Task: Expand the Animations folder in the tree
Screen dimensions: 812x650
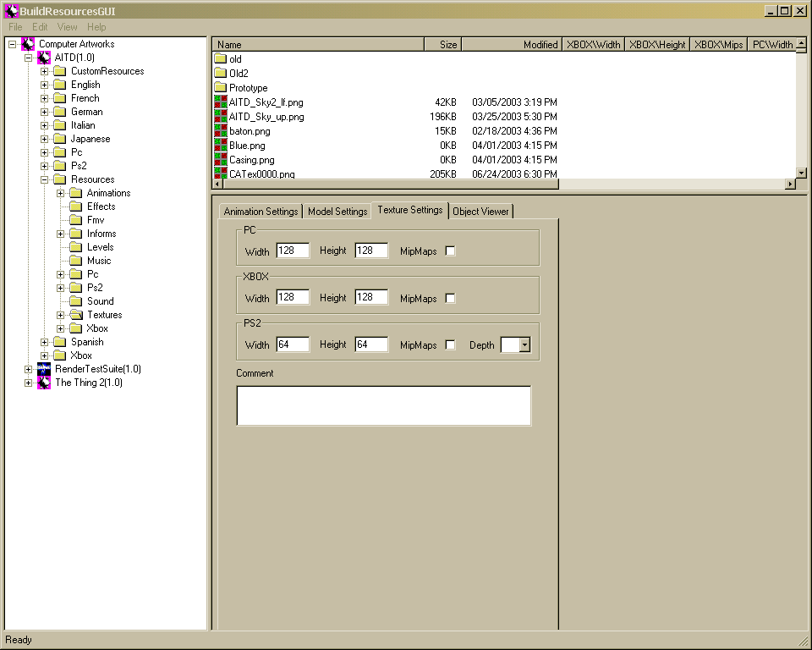Action: (x=61, y=193)
